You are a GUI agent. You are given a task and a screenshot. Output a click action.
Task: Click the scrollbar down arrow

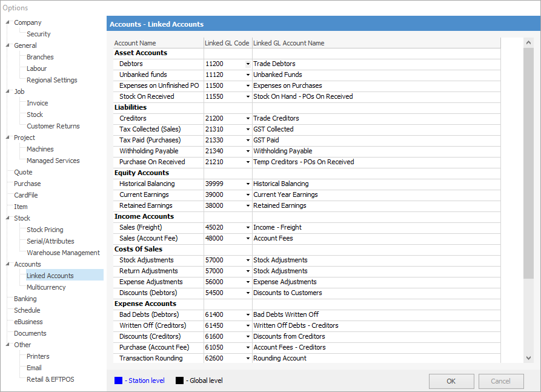(529, 358)
